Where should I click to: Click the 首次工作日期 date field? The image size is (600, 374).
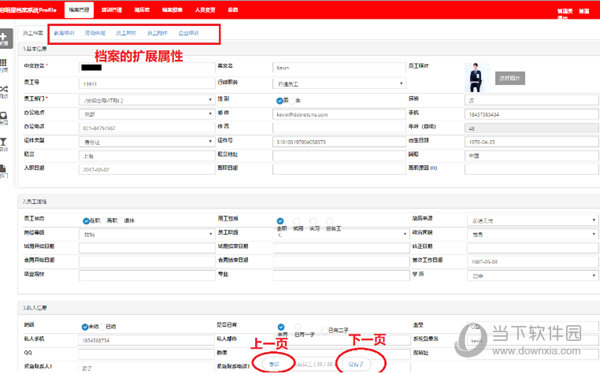[x=533, y=261]
